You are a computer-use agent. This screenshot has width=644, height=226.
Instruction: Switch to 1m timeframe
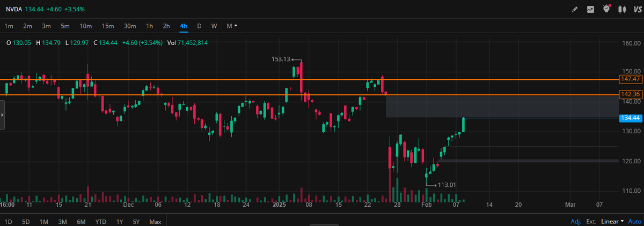(9, 26)
